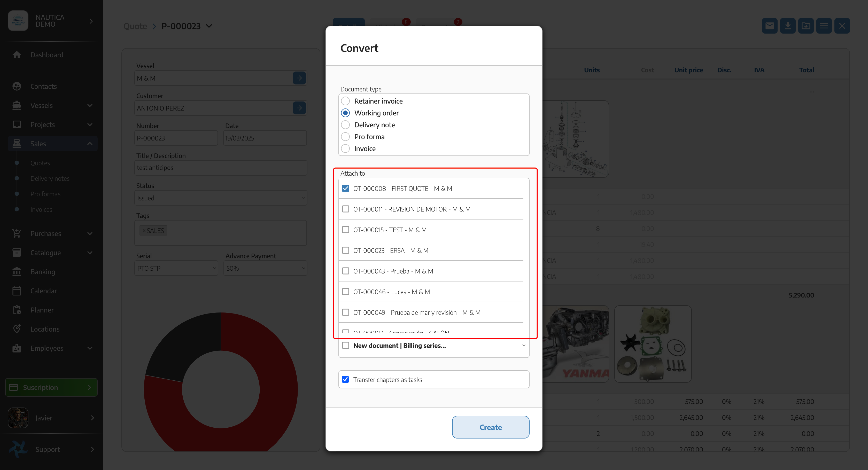Screen dimensions: 868x470
Task: Select the Working order radio button
Action: 345,113
